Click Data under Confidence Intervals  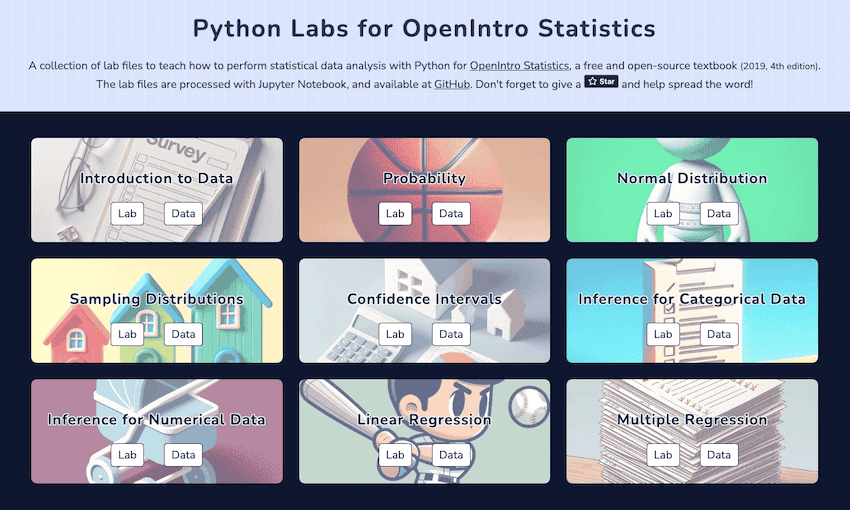pos(451,334)
